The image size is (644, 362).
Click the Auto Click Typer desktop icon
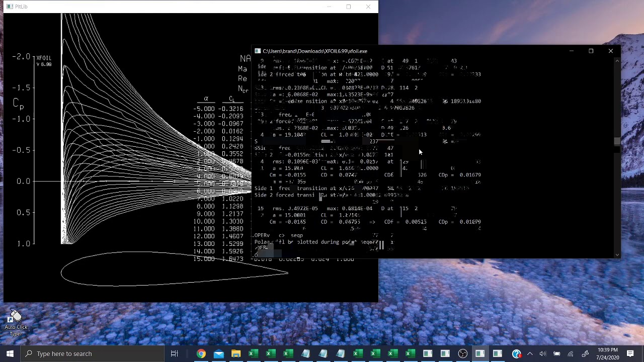(x=16, y=323)
